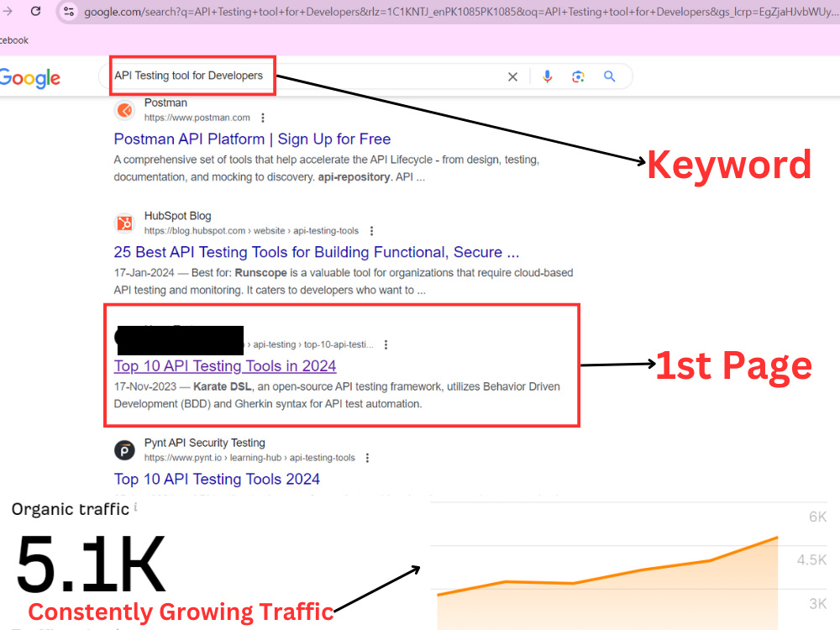
Task: Reload the page with the refresh icon
Action: (x=35, y=11)
